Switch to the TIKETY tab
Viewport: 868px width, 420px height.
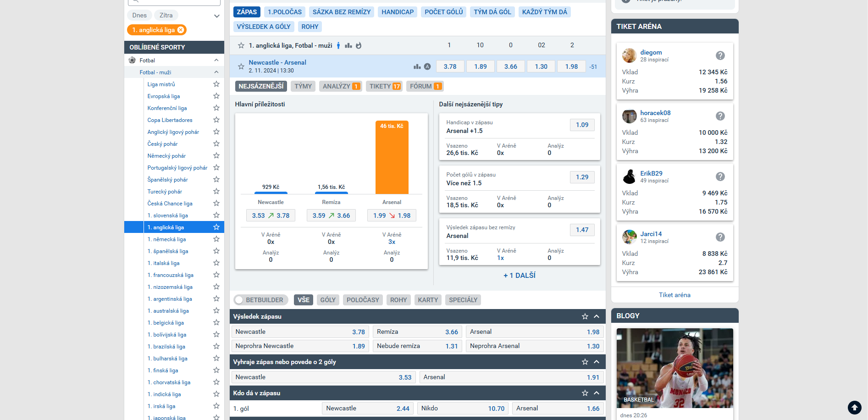point(385,86)
